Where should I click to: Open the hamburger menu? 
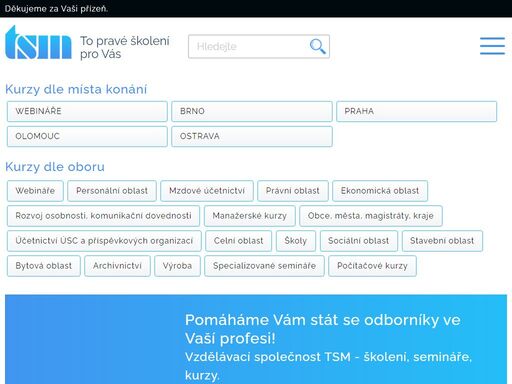492,46
